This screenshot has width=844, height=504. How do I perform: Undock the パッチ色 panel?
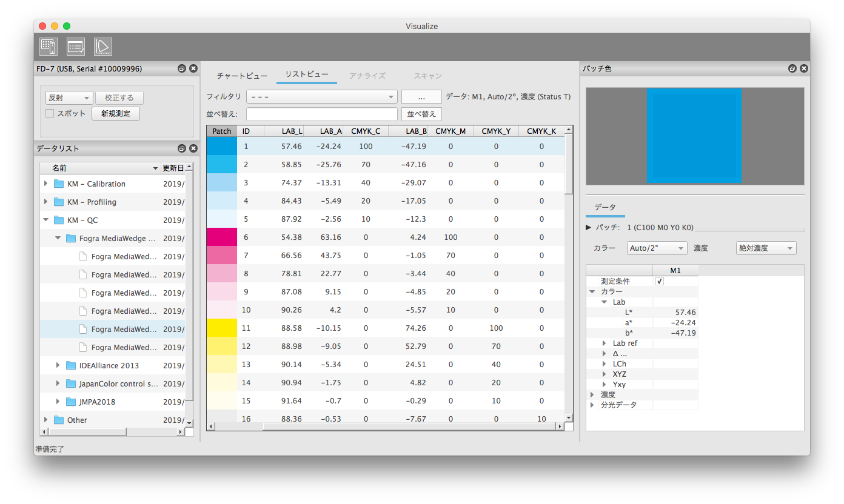[x=792, y=69]
